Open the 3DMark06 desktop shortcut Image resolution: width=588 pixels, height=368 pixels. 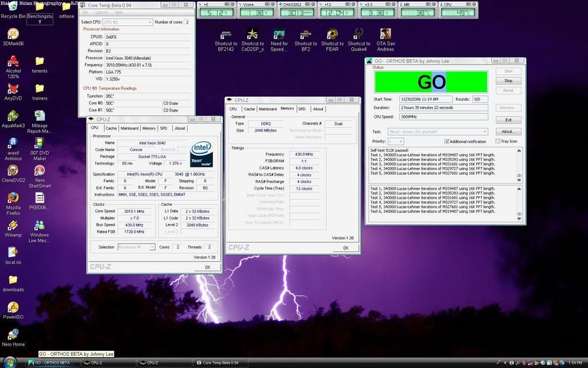(13, 37)
